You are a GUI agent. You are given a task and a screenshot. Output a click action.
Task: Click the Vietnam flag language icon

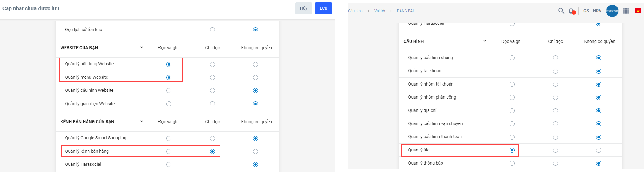coord(638,11)
